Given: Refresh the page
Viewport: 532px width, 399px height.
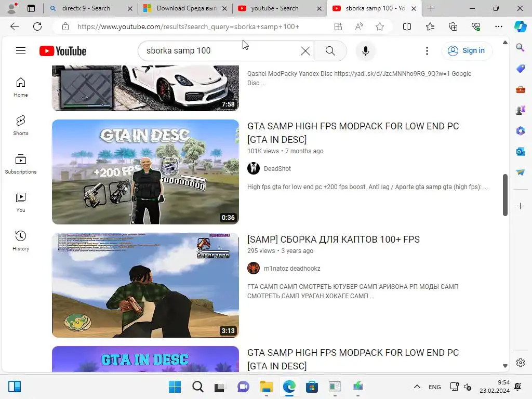Looking at the screenshot, I should (x=37, y=26).
